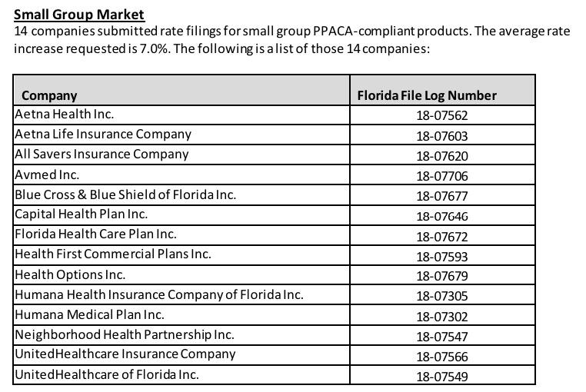Click file log number 18-07562
This screenshot has height=392, width=586.
[x=441, y=116]
